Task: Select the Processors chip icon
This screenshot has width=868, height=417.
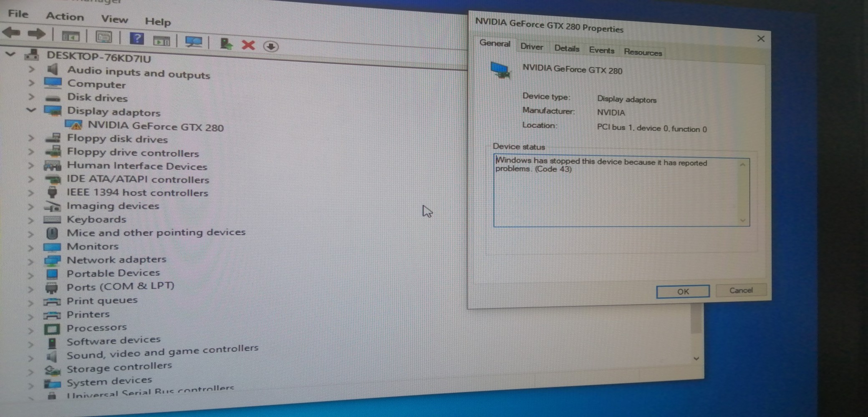Action: tap(52, 329)
